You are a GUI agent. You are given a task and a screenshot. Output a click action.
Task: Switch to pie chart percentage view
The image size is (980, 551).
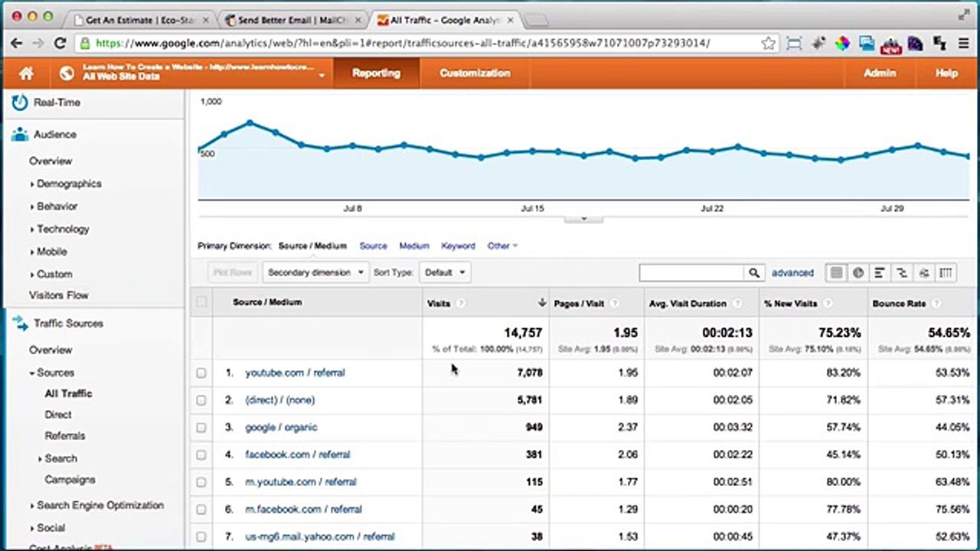tap(858, 272)
